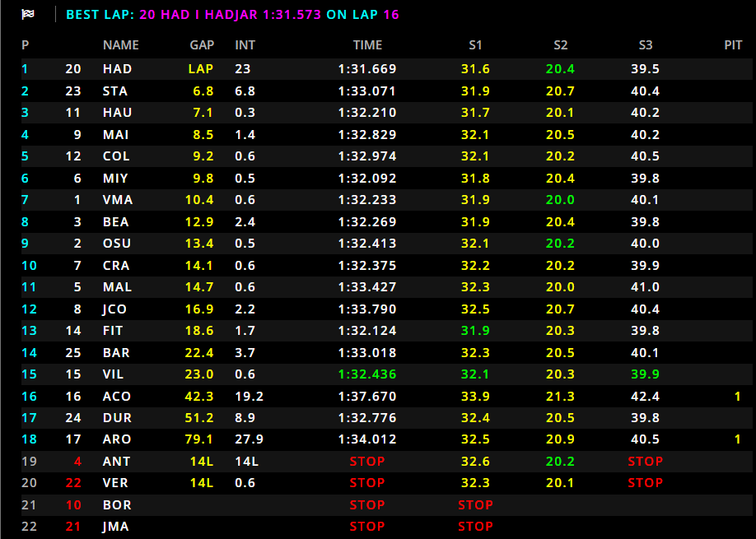Click the S2 column header
The width and height of the screenshot is (756, 539).
561,44
